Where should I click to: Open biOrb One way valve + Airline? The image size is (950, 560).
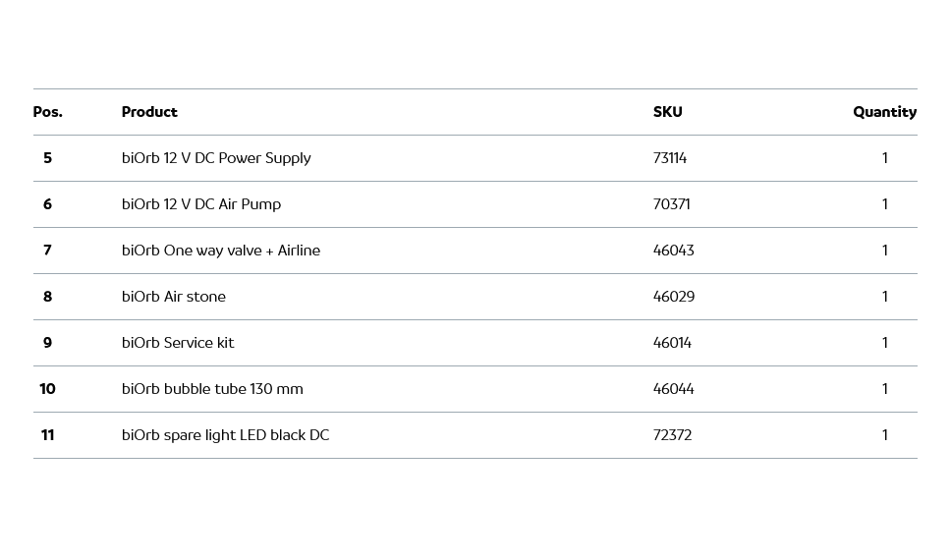[221, 251]
